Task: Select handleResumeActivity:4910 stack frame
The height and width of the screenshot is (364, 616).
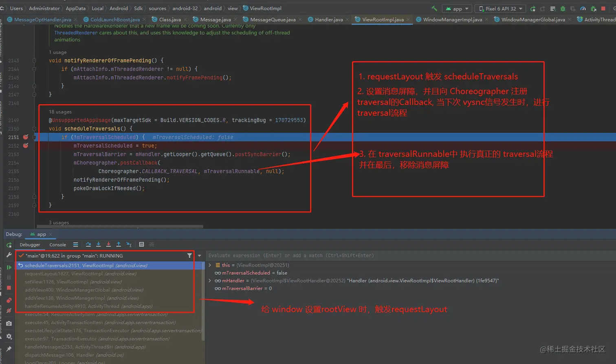Action: click(108, 306)
